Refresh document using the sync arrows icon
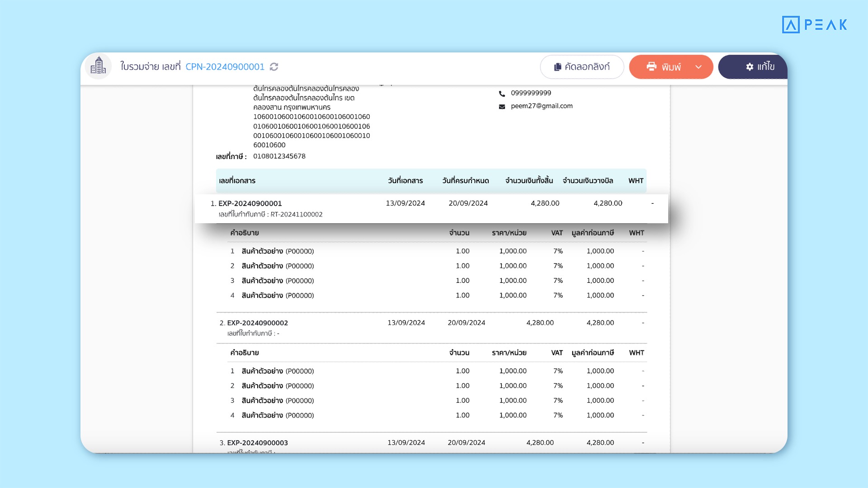868x488 pixels. pos(274,67)
